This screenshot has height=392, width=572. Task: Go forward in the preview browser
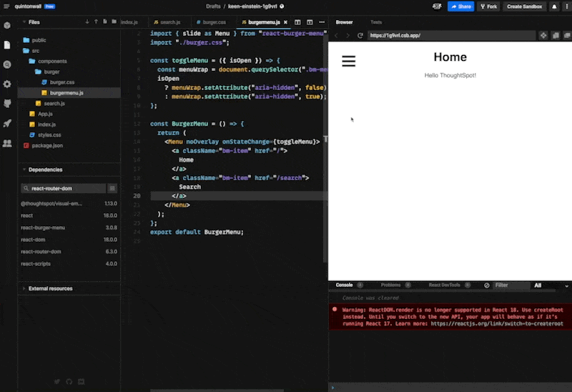click(347, 35)
